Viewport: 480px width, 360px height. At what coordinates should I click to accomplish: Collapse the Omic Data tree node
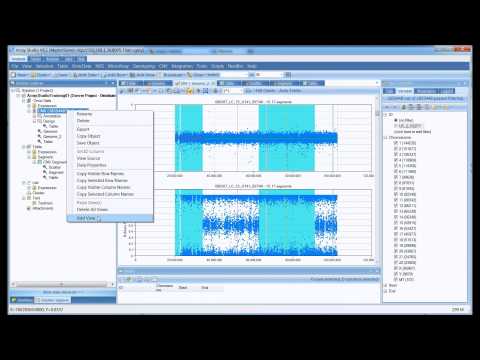pyautogui.click(x=24, y=101)
